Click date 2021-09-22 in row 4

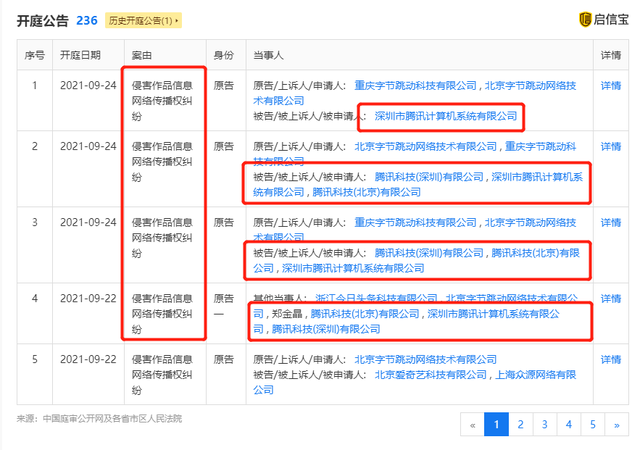click(88, 299)
